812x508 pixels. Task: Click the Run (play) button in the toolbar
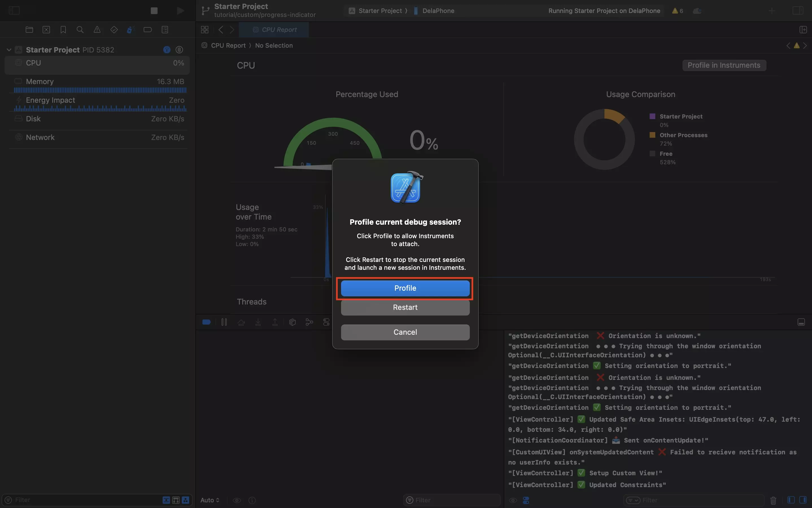tap(180, 11)
